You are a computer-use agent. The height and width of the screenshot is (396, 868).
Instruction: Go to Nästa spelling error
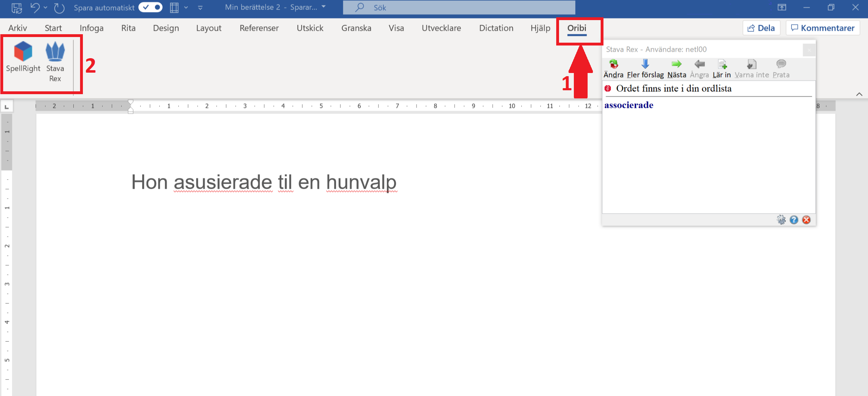pyautogui.click(x=676, y=69)
